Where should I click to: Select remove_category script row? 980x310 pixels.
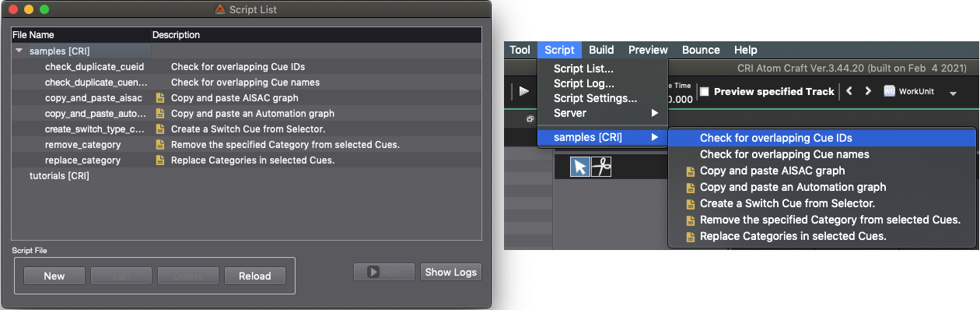(x=247, y=145)
